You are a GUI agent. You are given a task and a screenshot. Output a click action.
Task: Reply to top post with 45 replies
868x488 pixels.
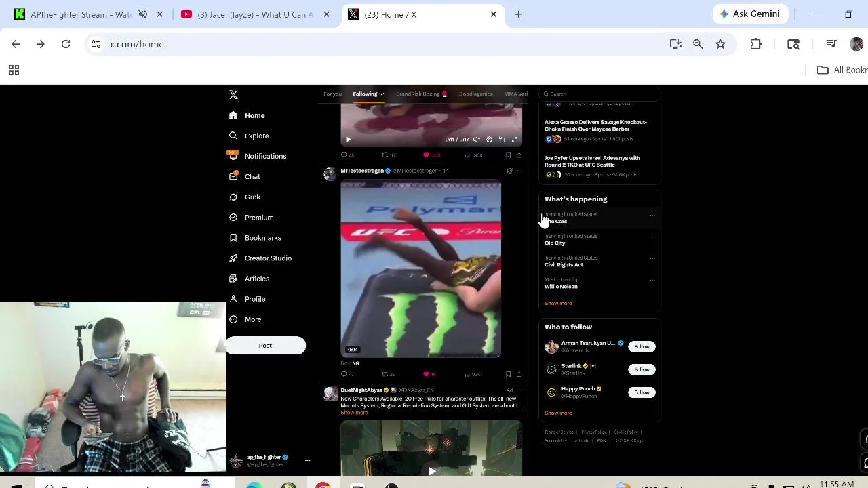(347, 155)
